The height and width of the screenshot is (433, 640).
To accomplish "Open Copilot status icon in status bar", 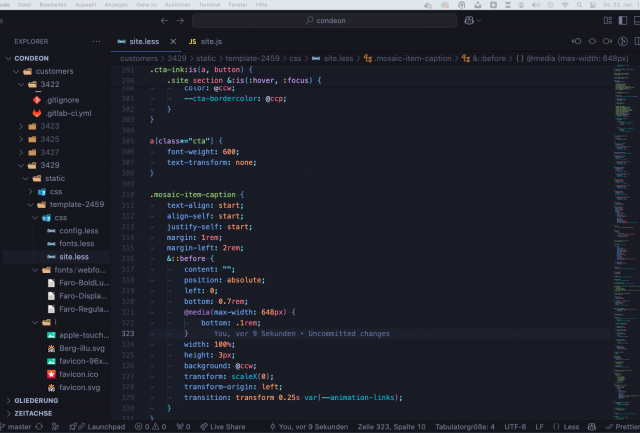I will coord(592,426).
